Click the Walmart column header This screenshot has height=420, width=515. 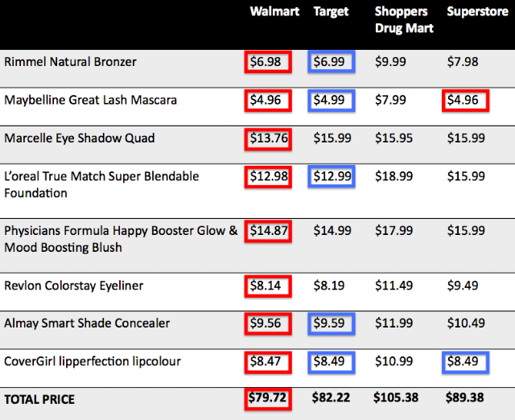[x=274, y=11]
